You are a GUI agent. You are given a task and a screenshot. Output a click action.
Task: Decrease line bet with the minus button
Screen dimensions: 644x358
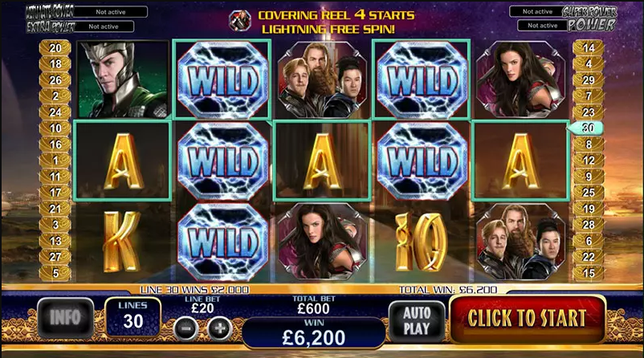click(186, 328)
